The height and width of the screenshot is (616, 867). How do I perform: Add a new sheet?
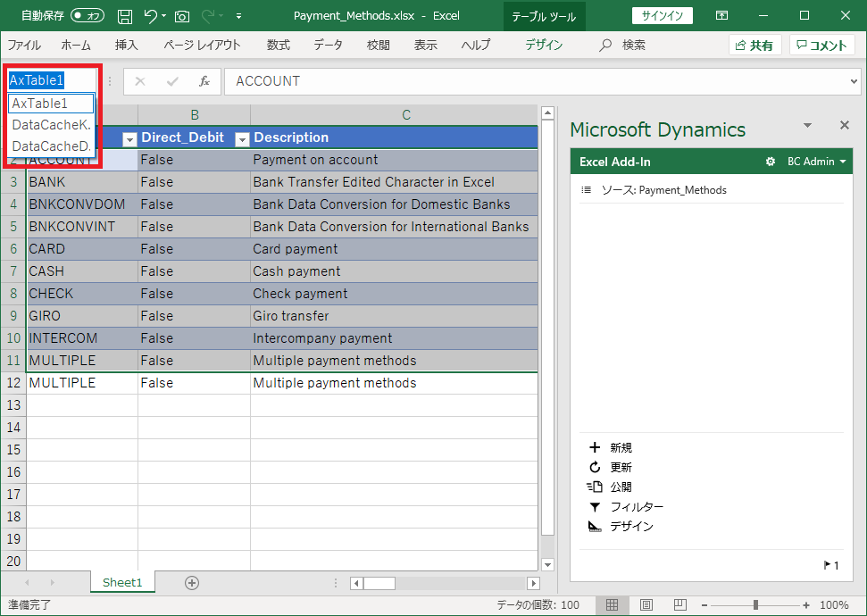(192, 583)
